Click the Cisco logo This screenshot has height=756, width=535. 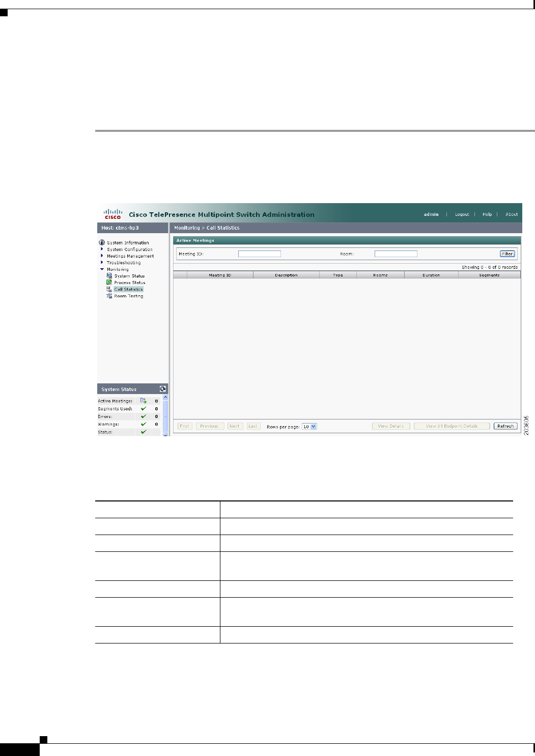[113, 214]
